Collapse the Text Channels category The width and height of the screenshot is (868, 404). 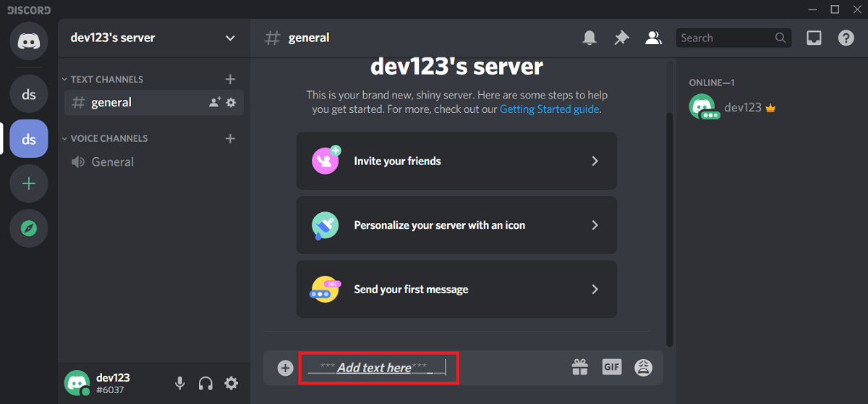click(106, 80)
